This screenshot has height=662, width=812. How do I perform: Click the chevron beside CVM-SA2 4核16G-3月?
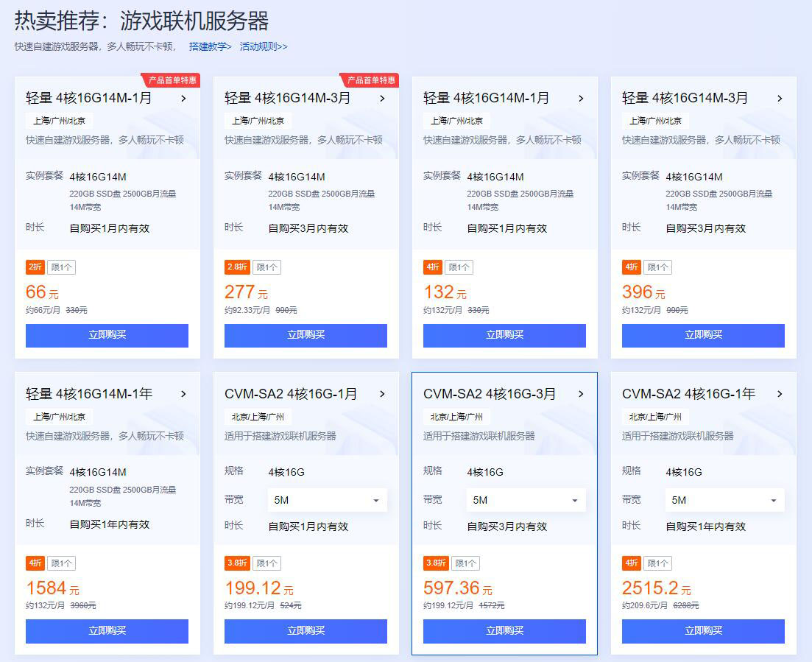[x=581, y=394]
